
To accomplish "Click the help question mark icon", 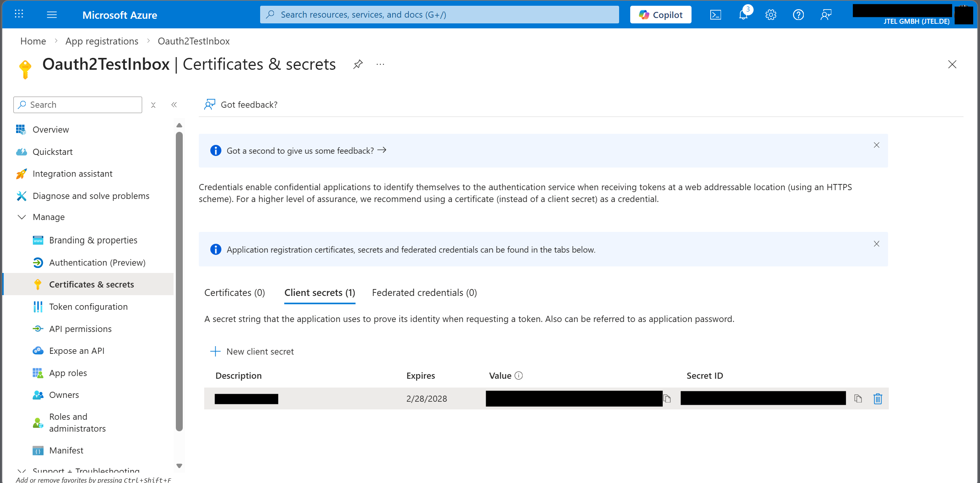I will (798, 15).
